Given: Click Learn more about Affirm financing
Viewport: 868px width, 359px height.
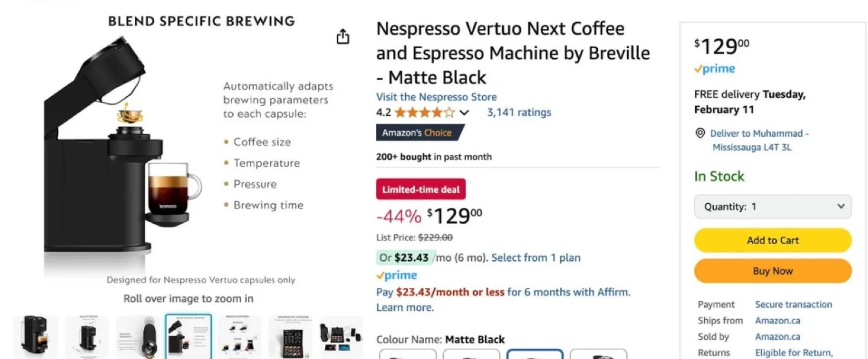Looking at the screenshot, I should [x=404, y=307].
